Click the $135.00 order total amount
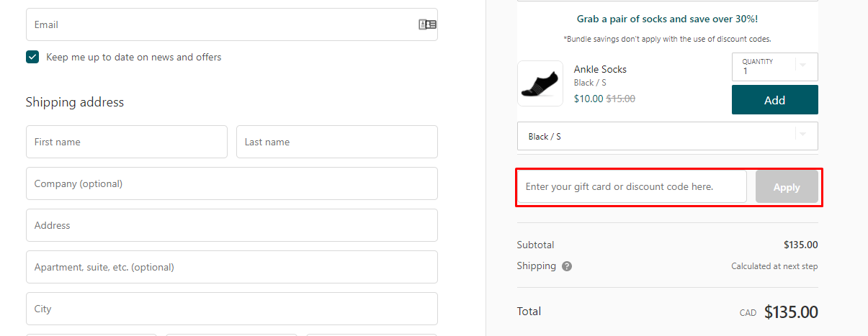This screenshot has height=336, width=868. tap(790, 312)
